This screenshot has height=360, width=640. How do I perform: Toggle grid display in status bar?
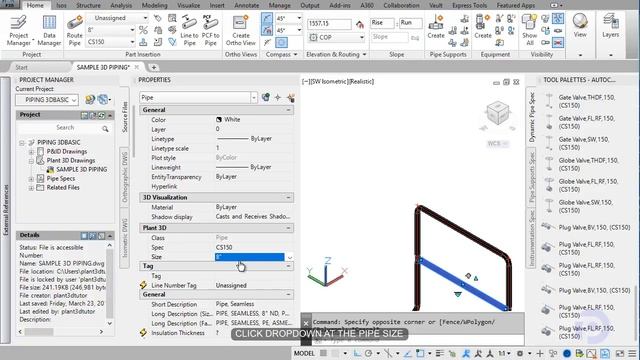(323, 353)
